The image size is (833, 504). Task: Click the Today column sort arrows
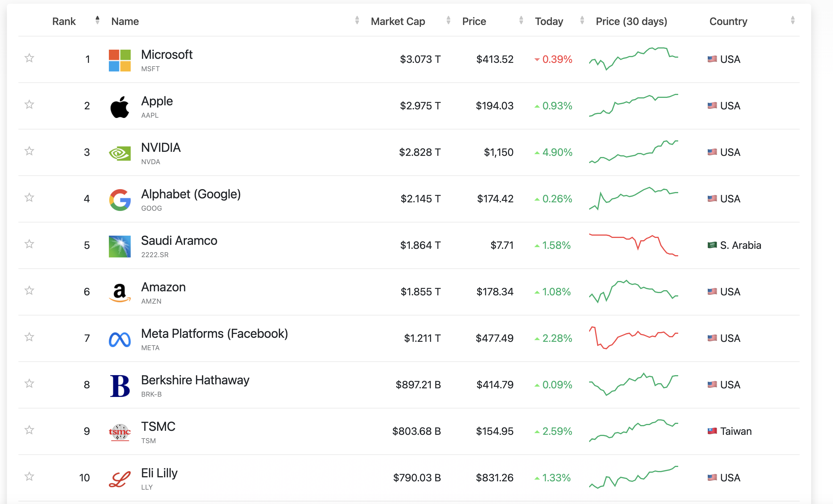pos(582,21)
